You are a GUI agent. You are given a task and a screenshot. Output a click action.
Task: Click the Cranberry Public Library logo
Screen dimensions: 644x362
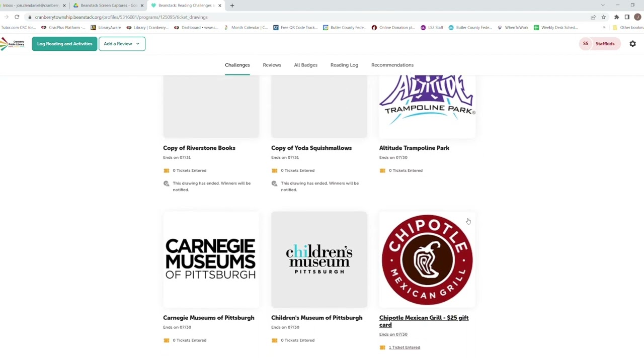pos(12,44)
